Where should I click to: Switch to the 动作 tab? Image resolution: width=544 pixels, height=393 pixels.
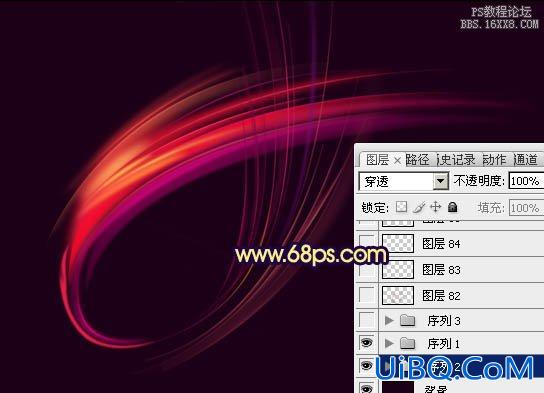494,160
